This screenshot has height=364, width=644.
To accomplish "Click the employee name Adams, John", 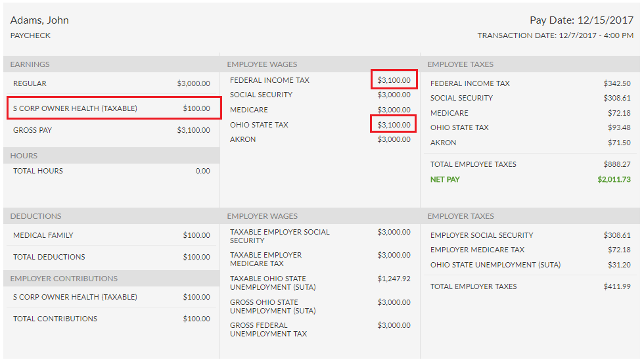I will 39,20.
